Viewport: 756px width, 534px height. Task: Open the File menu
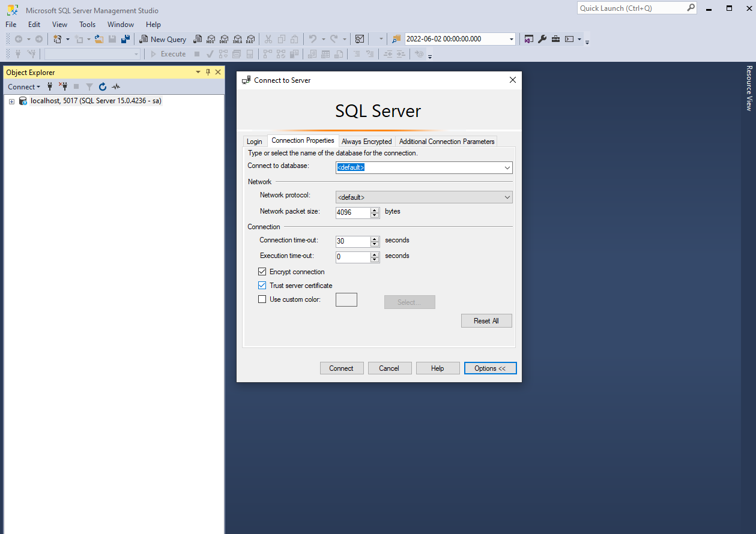click(x=11, y=25)
